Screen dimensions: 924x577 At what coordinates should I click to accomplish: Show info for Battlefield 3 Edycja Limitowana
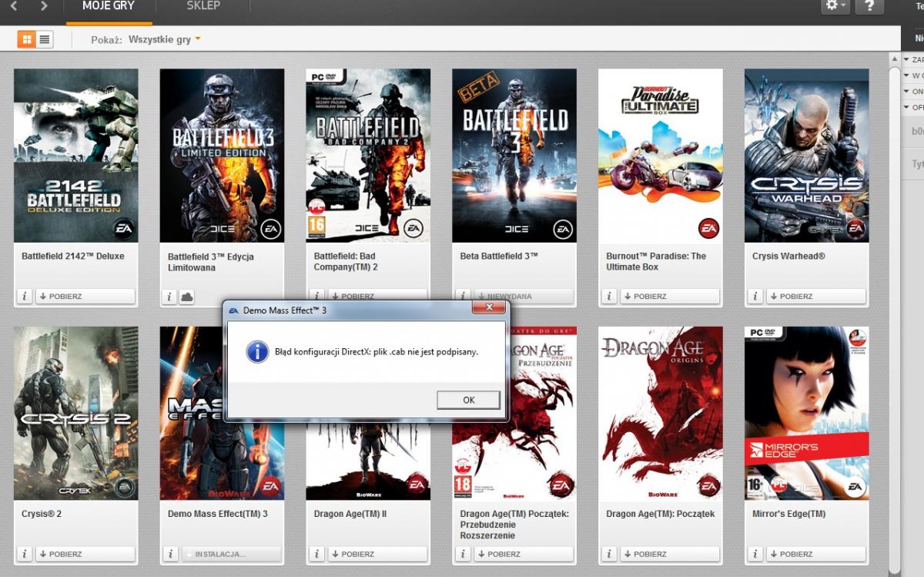[x=171, y=297]
